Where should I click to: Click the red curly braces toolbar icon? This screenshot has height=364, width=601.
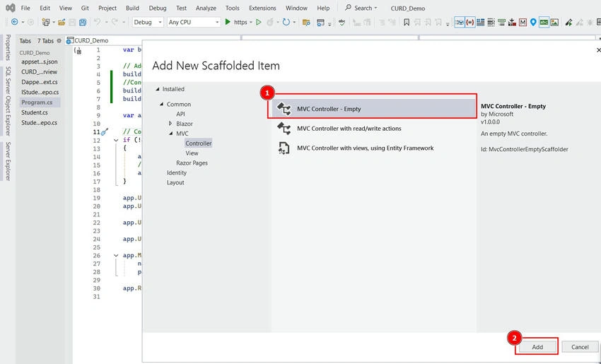point(470,22)
